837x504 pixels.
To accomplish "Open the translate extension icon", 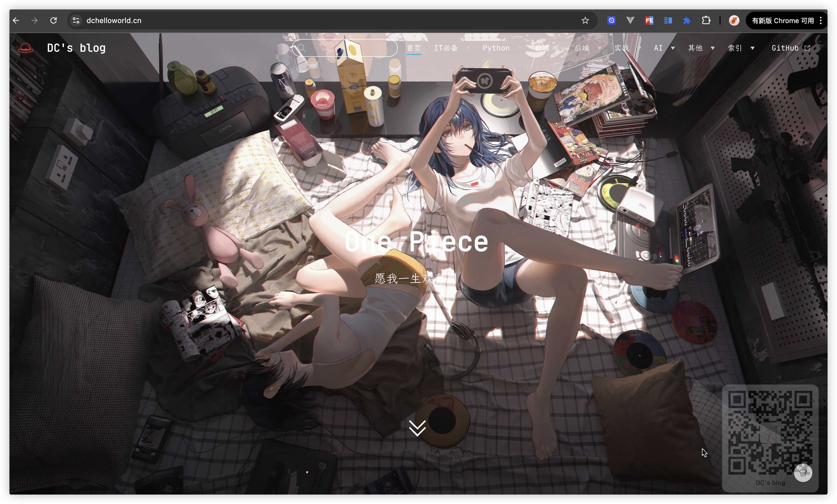I will [611, 21].
